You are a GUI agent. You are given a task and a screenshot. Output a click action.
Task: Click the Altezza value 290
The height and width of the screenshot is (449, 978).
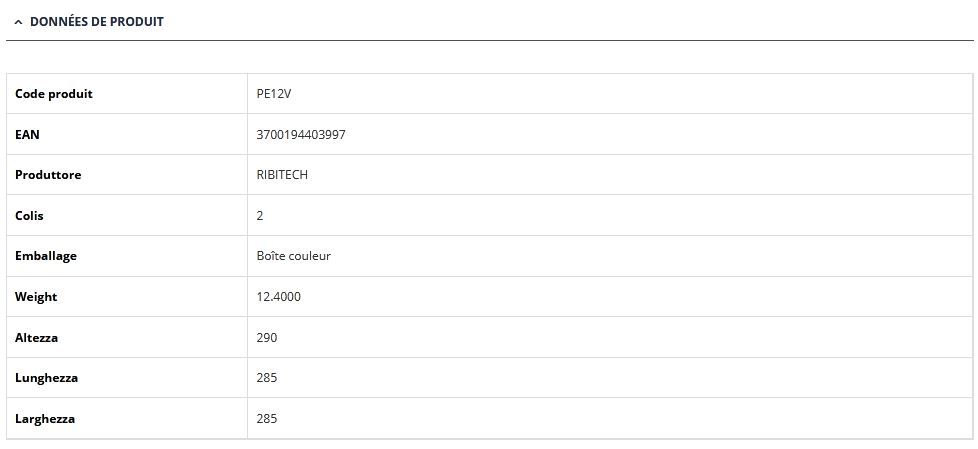coord(267,338)
